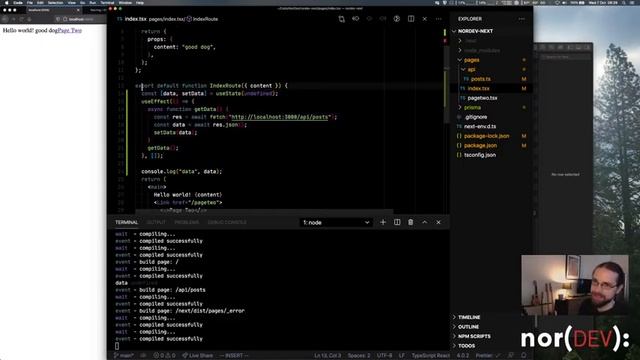Screen dimensions: 640x360
Task: Maximize terminal panel with the up chevron
Action: (x=424, y=222)
